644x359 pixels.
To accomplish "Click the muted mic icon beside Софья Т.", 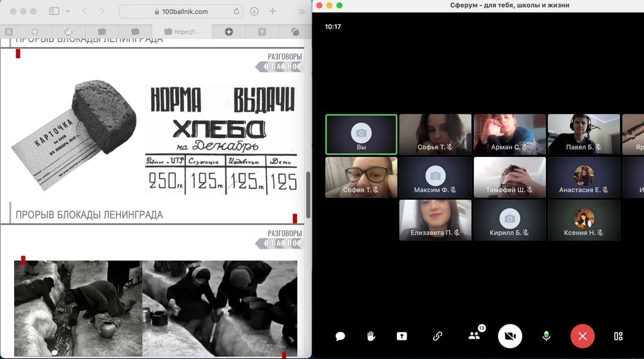I will (x=450, y=147).
